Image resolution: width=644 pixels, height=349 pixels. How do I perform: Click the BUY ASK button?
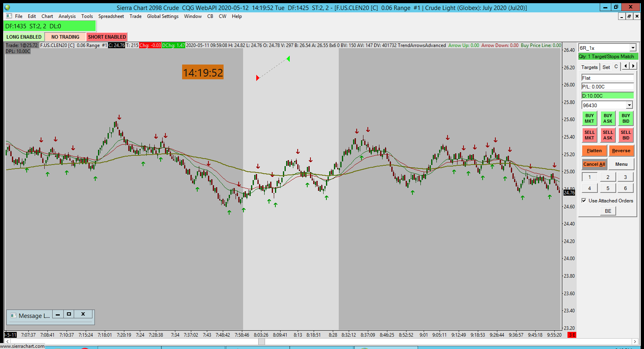(608, 119)
